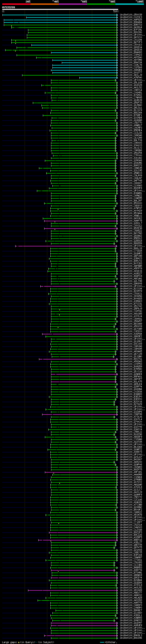The width and height of the screenshot is (146, 644).
Task: Open hit UniRef100_C0Z3C3
Action: coord(131,17)
